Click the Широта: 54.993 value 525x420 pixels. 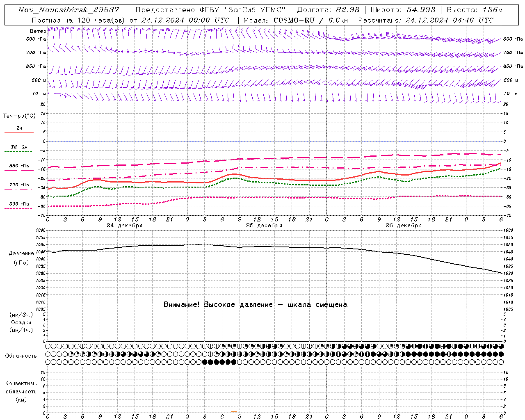pyautogui.click(x=403, y=10)
